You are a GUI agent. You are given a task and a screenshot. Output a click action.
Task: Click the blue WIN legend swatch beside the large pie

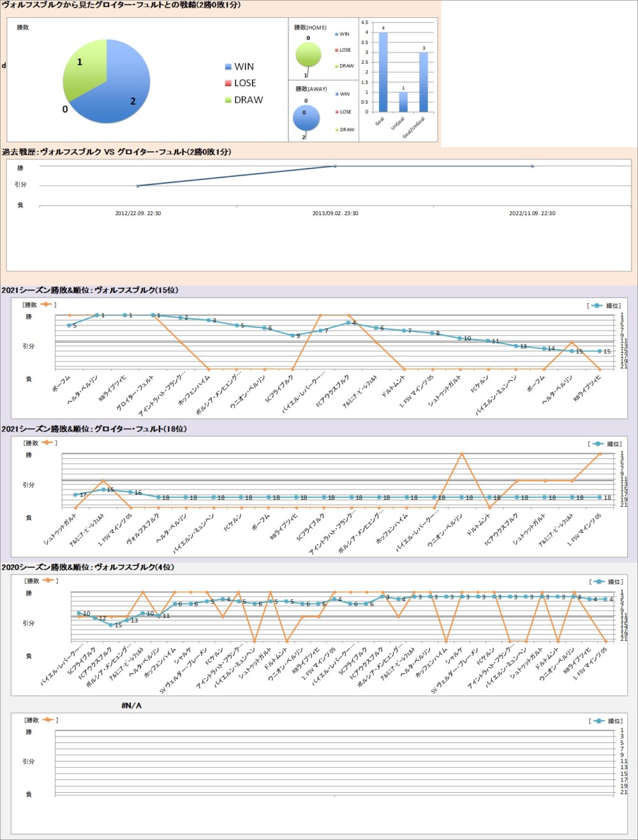[x=228, y=67]
